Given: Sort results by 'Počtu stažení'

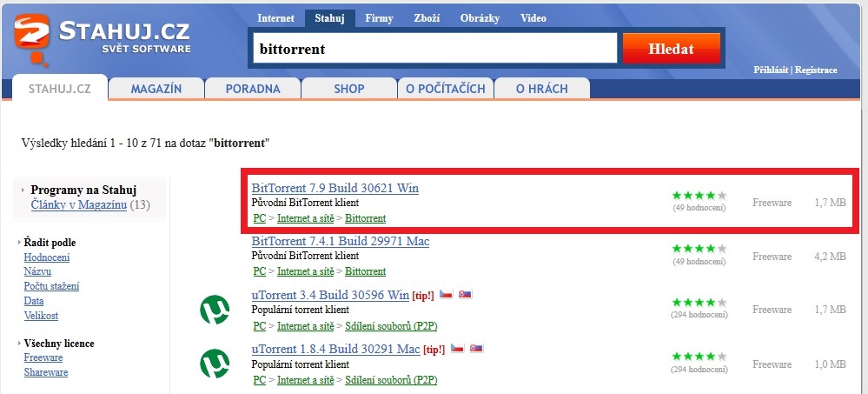Looking at the screenshot, I should click(x=51, y=286).
